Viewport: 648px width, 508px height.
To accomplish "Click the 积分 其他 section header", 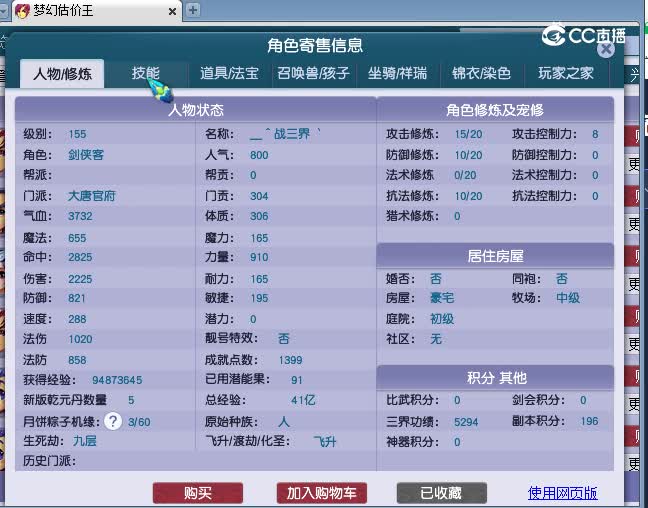I will (x=495, y=377).
